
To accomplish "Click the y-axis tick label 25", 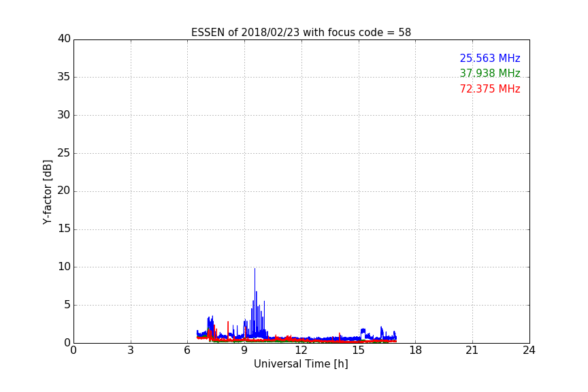I will tap(64, 152).
